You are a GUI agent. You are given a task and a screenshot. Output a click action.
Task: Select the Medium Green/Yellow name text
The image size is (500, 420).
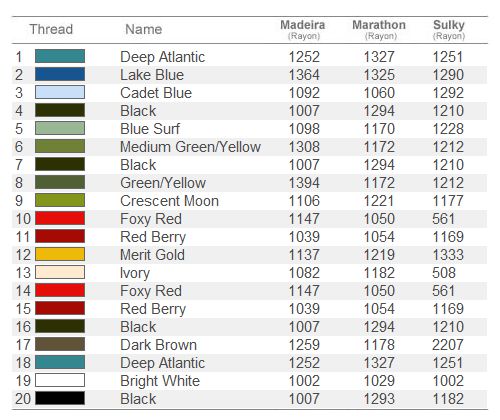click(x=190, y=147)
